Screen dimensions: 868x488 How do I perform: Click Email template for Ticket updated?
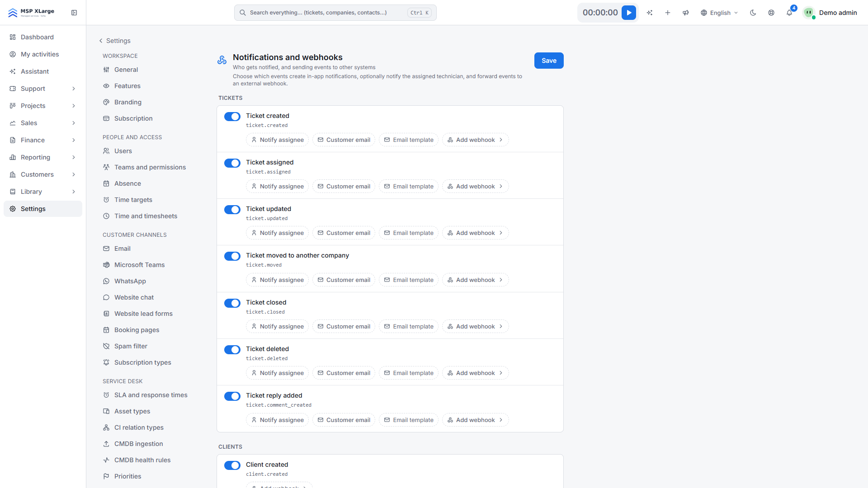409,233
